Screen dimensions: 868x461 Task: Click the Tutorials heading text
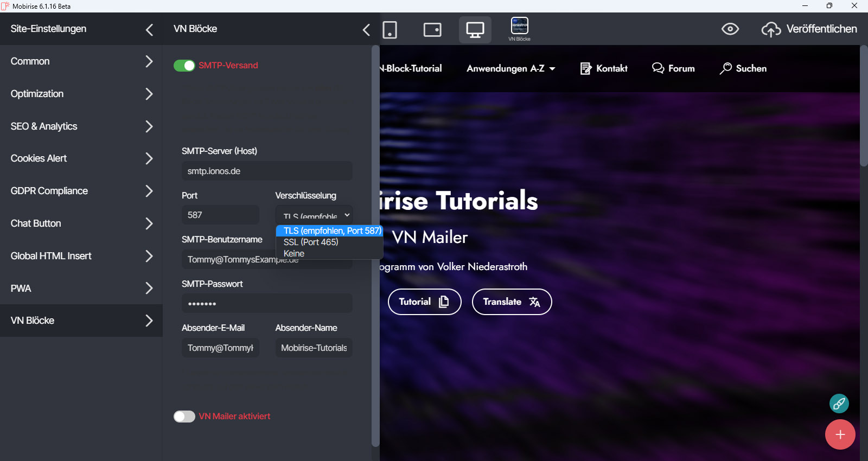coord(487,200)
